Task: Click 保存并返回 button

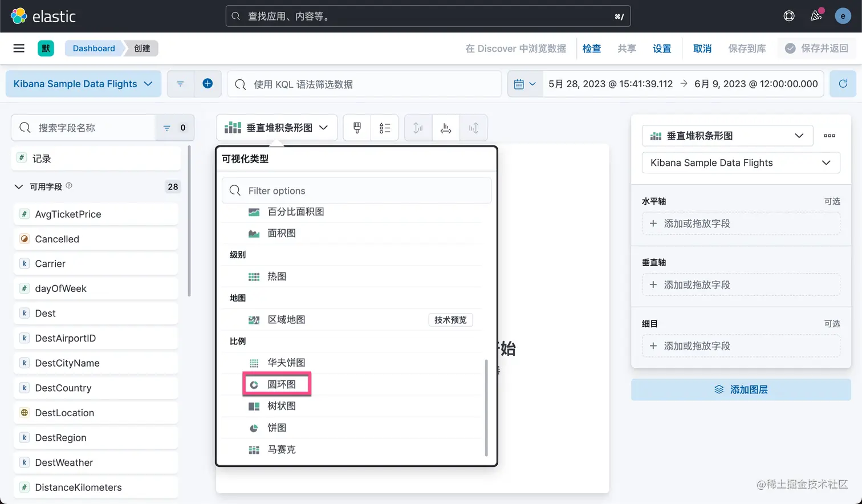Action: coord(817,48)
